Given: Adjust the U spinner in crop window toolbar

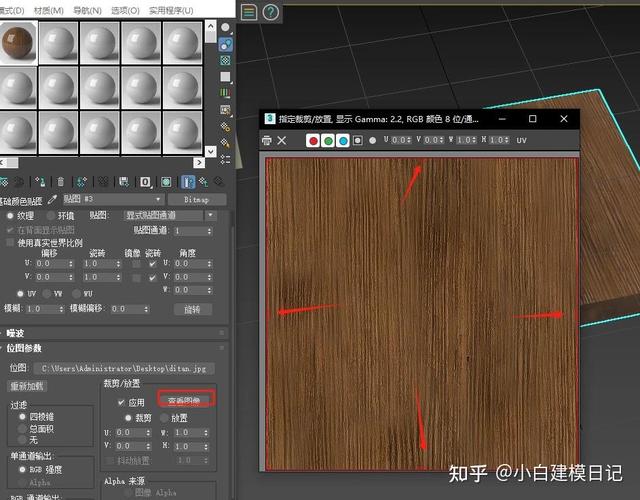Looking at the screenshot, I should (409, 140).
